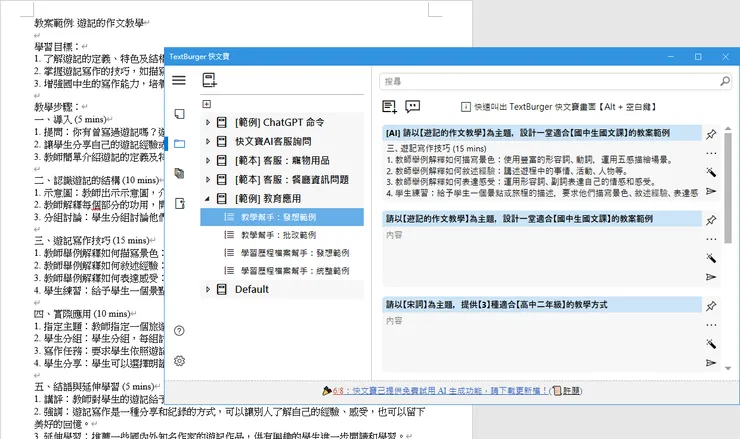Open more options for the 宋詞 entry
This screenshot has width=740, height=439.
tap(711, 325)
